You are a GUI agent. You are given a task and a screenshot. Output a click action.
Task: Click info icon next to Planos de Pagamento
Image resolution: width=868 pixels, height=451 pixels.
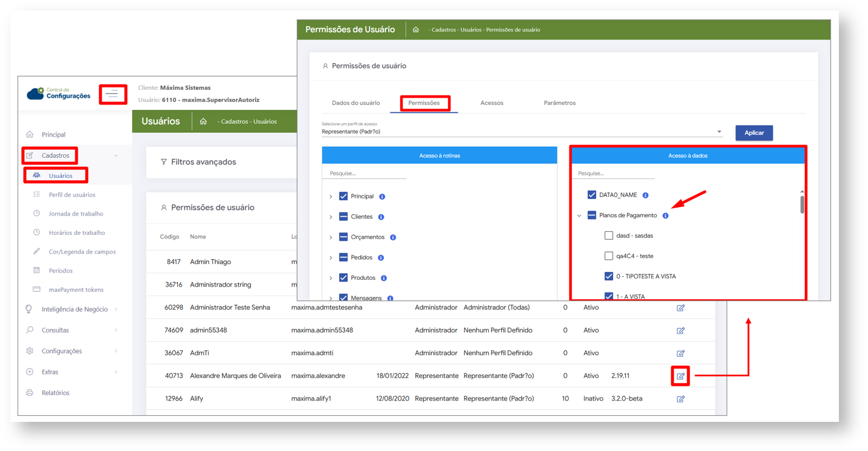(x=665, y=215)
